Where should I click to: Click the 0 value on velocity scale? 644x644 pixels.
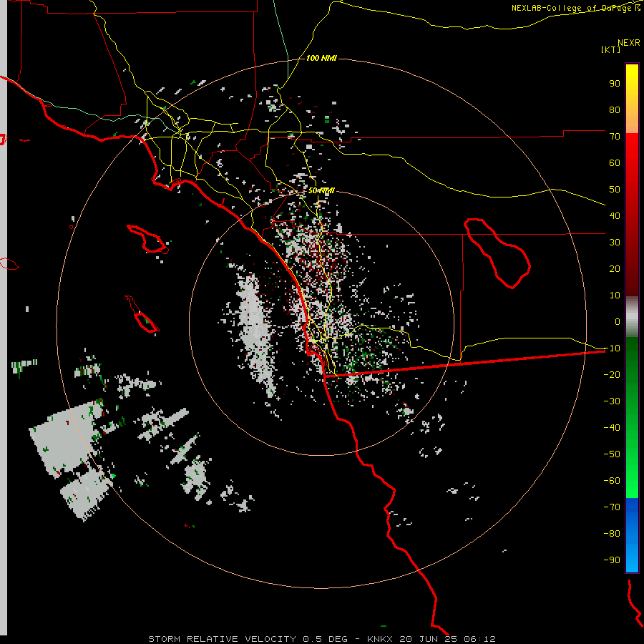[x=618, y=321]
